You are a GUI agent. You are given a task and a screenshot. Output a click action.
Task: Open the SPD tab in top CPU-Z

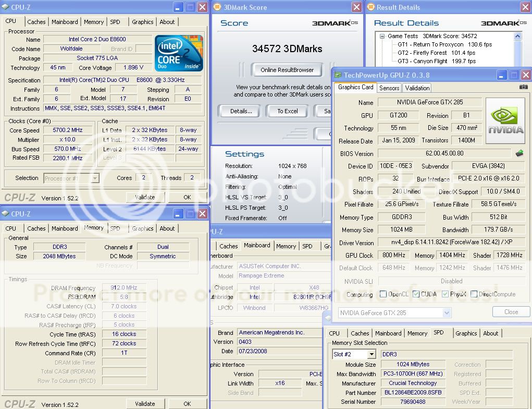click(x=115, y=22)
